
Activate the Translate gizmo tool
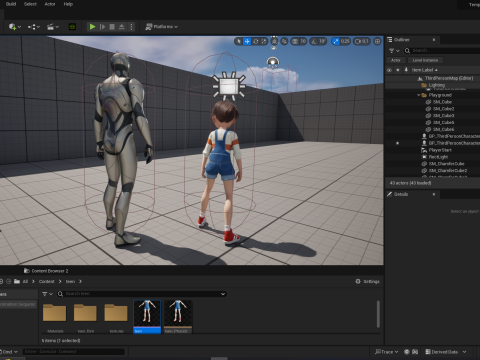[247, 41]
